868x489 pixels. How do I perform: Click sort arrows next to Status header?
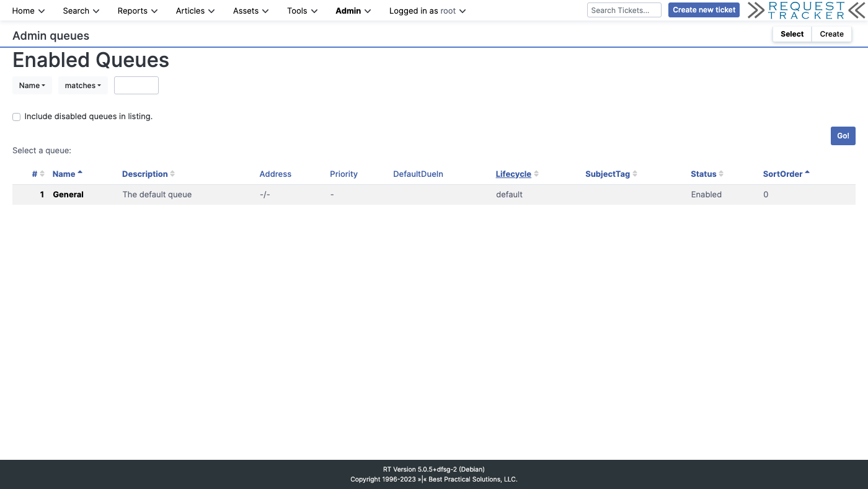(721, 174)
